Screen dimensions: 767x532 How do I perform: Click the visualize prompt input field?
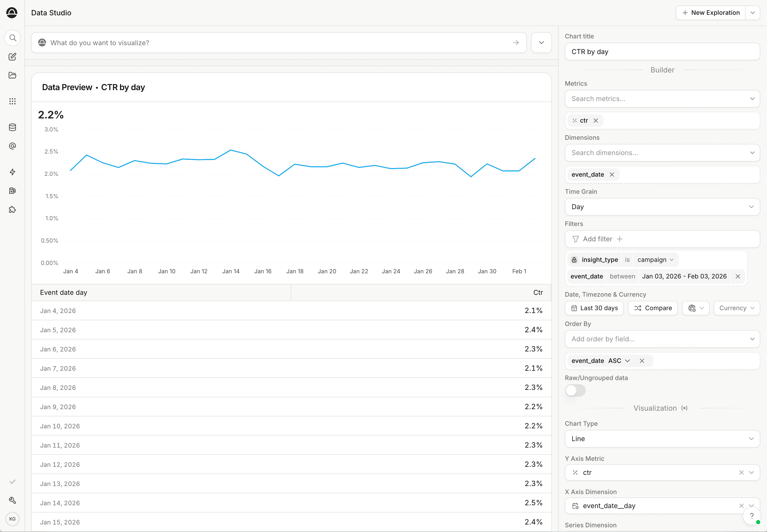click(x=279, y=43)
